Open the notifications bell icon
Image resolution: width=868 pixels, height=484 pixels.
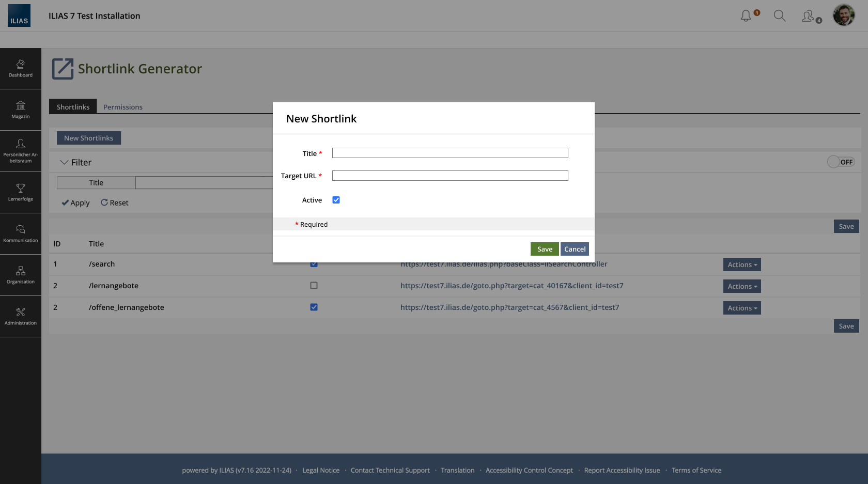pos(746,16)
